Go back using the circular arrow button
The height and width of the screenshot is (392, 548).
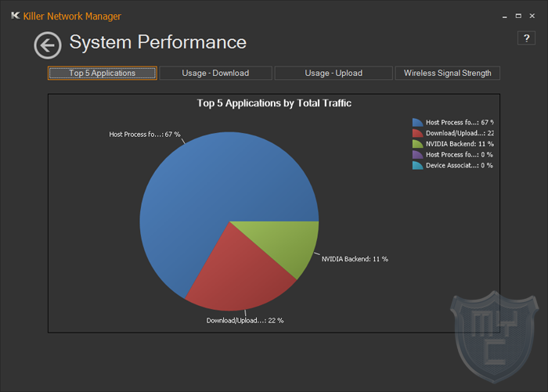coord(48,45)
